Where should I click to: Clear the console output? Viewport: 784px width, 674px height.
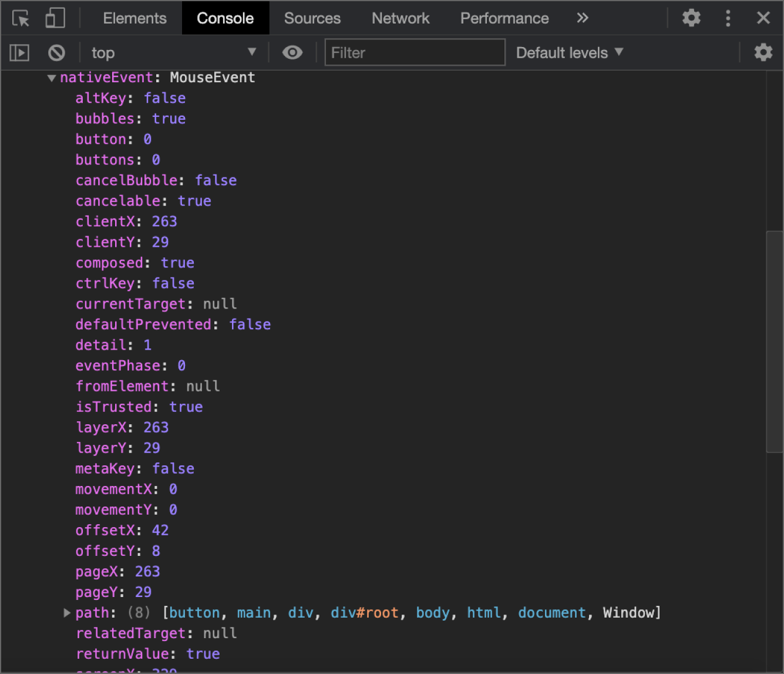(x=56, y=52)
